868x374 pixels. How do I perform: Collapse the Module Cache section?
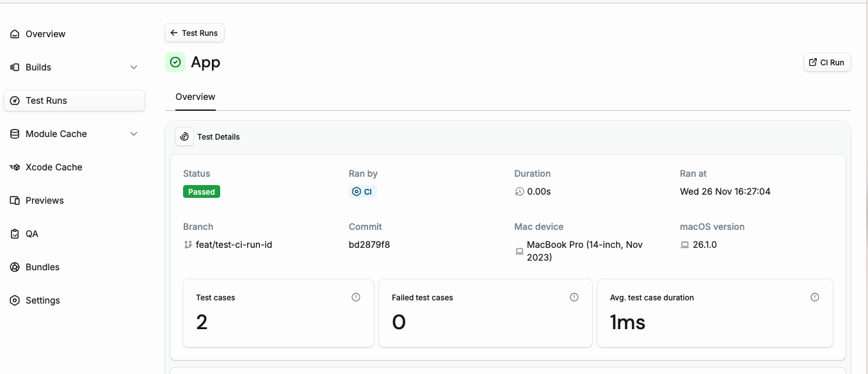point(133,133)
